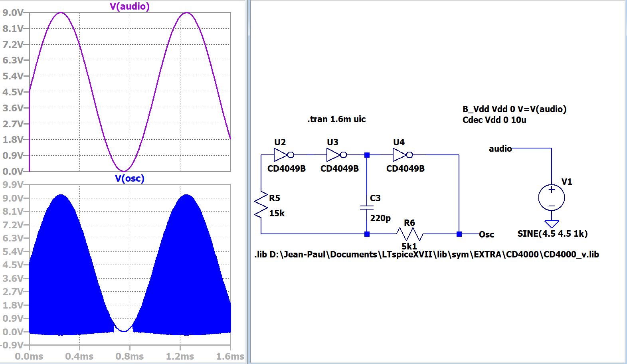627x364 pixels.
Task: Select the V1 voltage source symbol
Action: (552, 198)
